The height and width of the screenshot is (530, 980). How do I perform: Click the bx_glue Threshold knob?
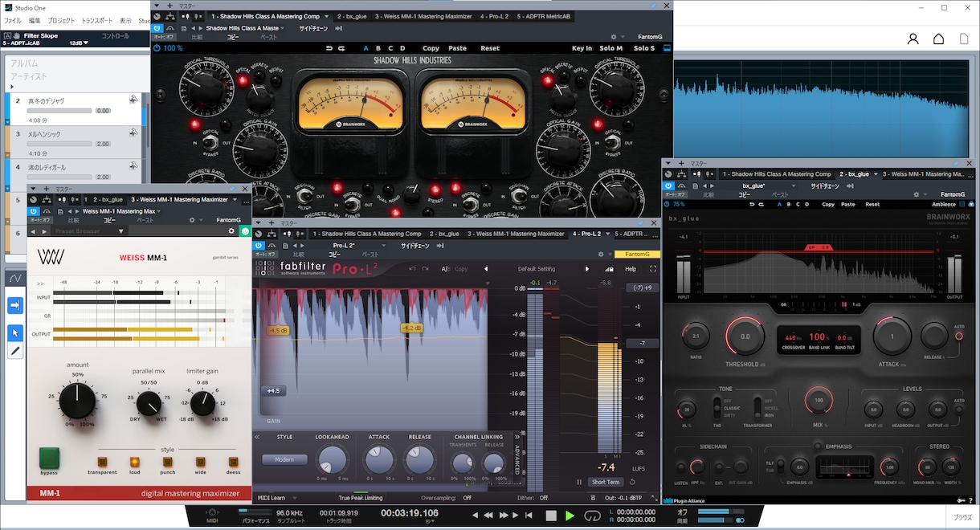click(745, 337)
